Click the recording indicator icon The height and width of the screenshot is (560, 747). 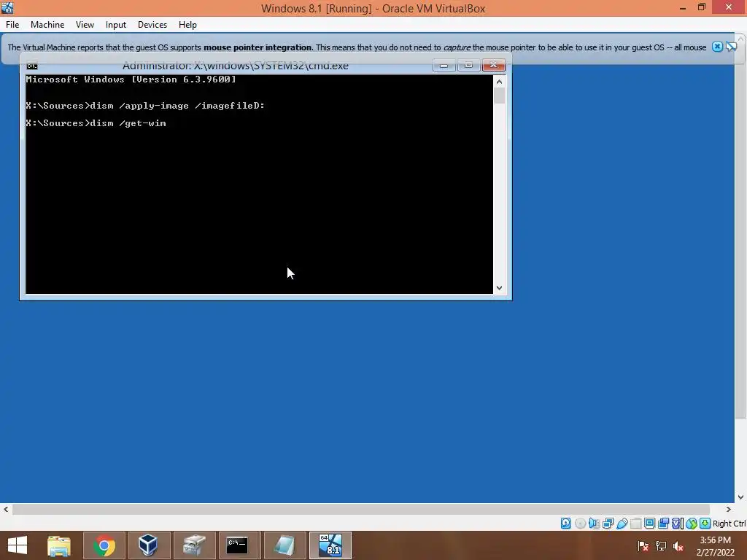tap(663, 524)
